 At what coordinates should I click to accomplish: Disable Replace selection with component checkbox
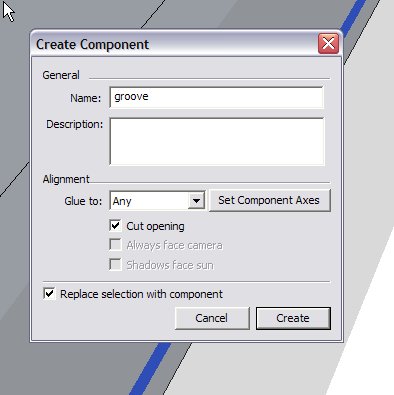click(49, 294)
